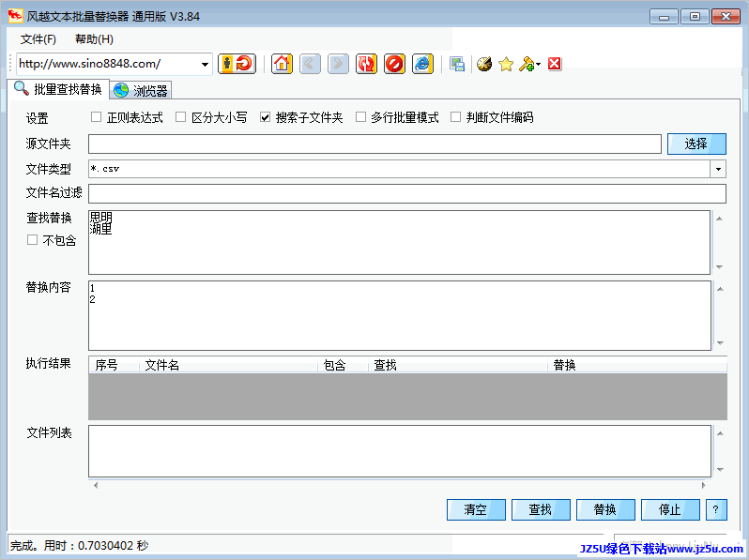Click the ? help button
Viewport: 749px width, 560px height.
point(716,510)
